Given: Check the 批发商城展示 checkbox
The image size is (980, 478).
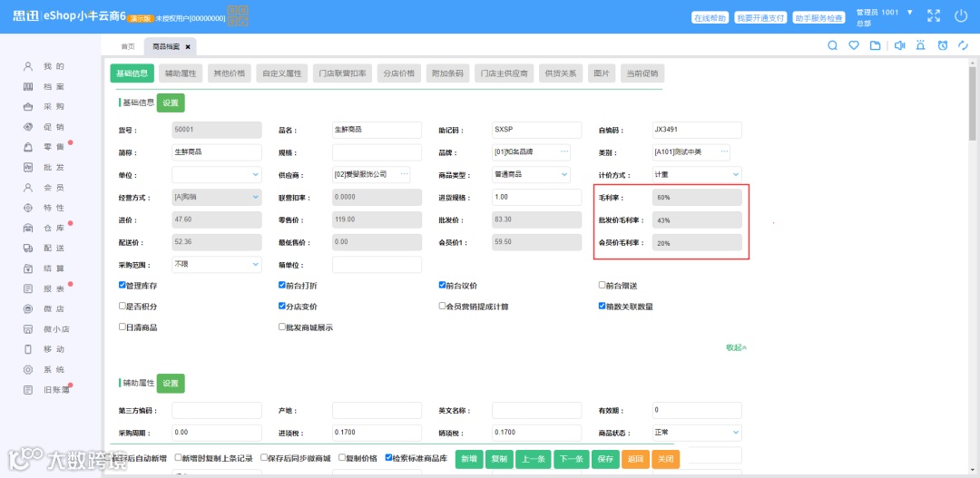Looking at the screenshot, I should pos(282,327).
